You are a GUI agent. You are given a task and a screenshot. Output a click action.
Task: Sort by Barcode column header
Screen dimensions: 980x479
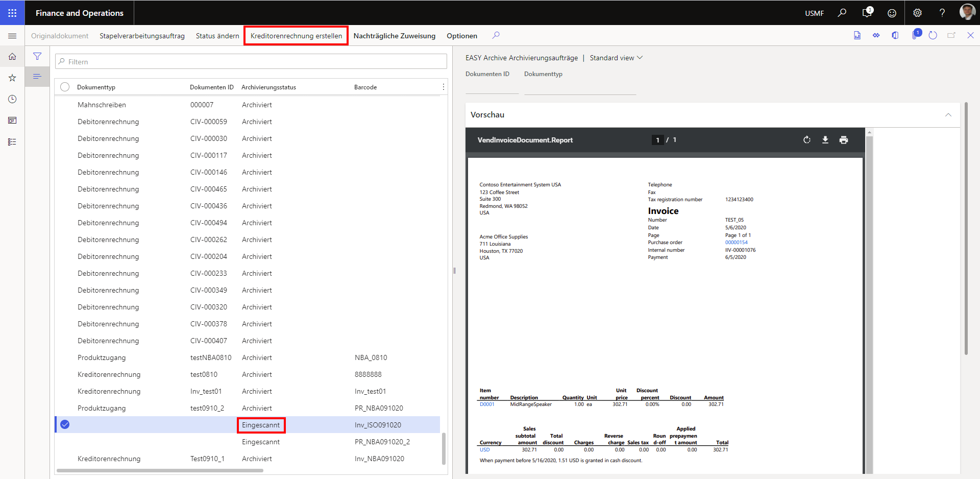365,87
